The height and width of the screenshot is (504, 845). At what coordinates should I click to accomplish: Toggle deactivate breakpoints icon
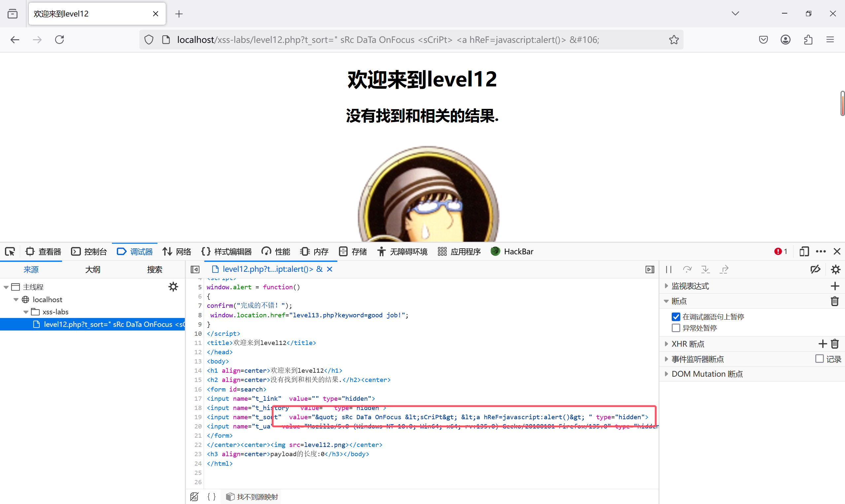815,269
